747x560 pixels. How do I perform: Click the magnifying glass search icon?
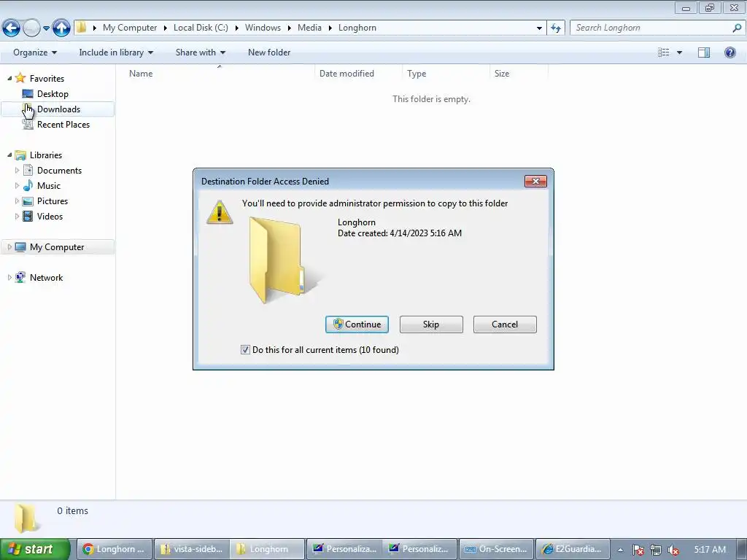(737, 28)
